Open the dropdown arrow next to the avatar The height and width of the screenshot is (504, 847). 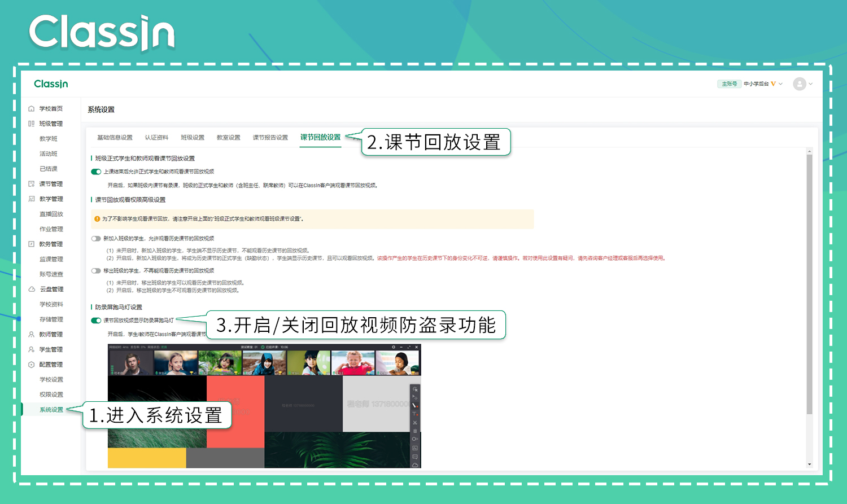click(x=811, y=84)
